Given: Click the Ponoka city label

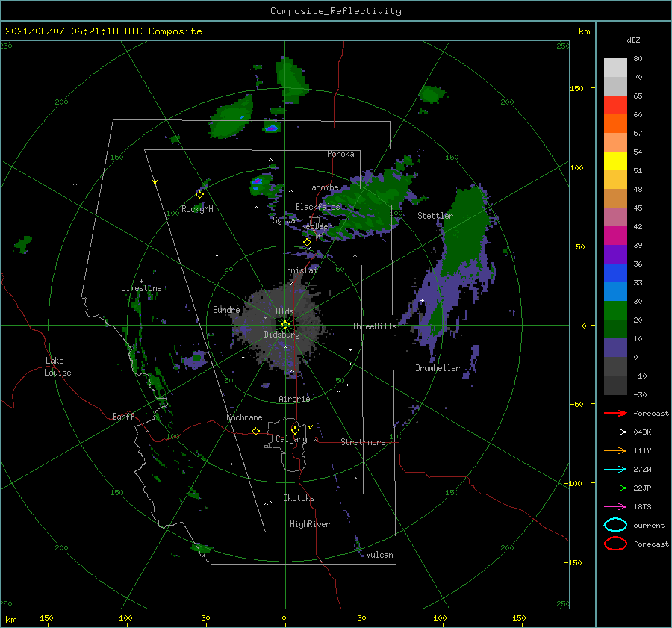Looking at the screenshot, I should coord(340,154).
